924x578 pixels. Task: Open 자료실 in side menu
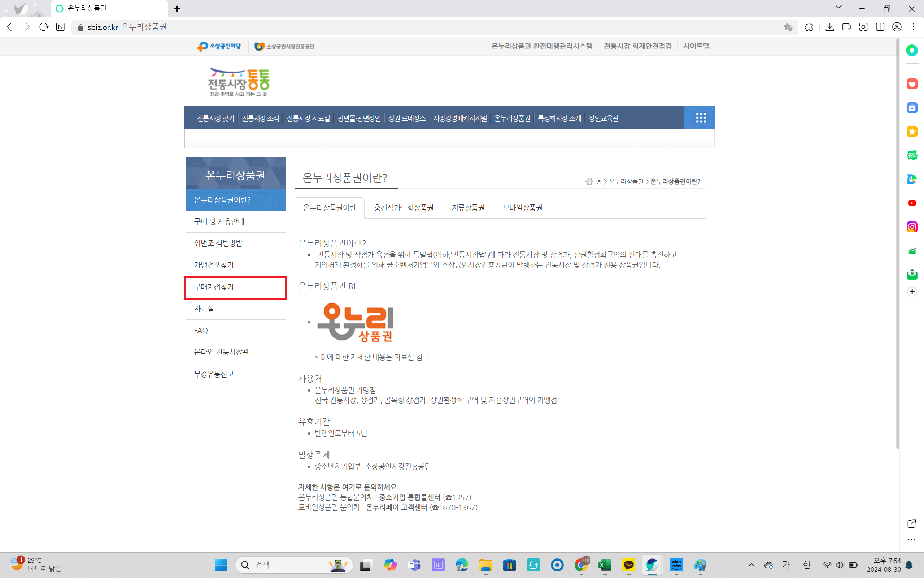[236, 309]
